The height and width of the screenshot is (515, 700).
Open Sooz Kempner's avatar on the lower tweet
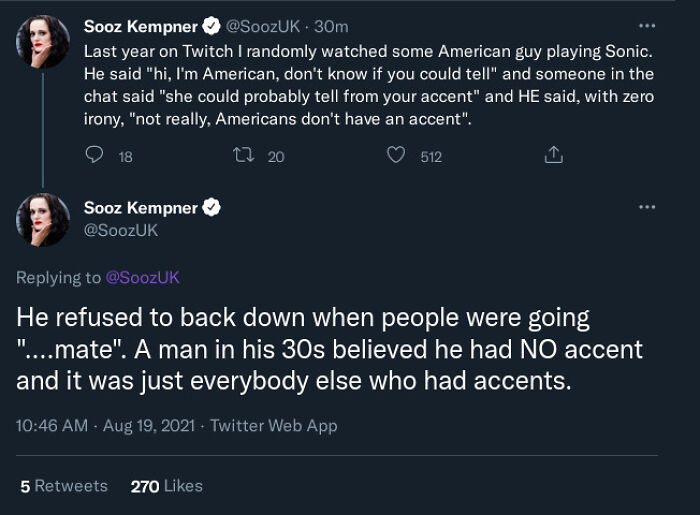tap(44, 220)
